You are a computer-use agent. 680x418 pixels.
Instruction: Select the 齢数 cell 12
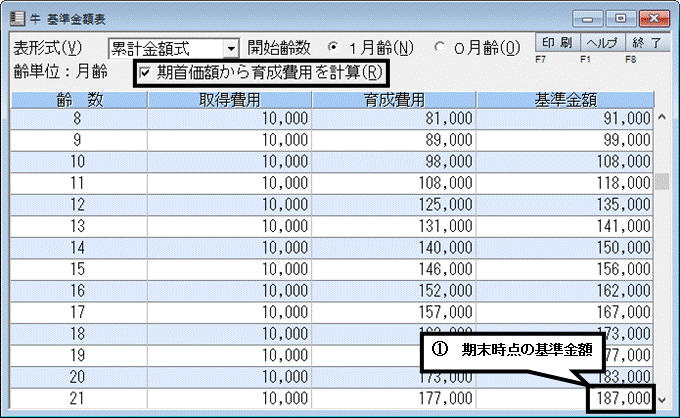[x=79, y=205]
